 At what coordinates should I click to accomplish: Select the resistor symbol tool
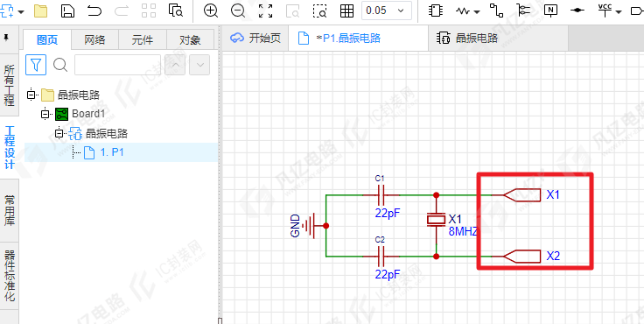tap(463, 11)
